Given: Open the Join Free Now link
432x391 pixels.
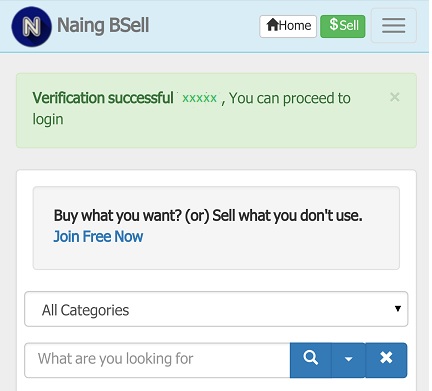Looking at the screenshot, I should [98, 237].
